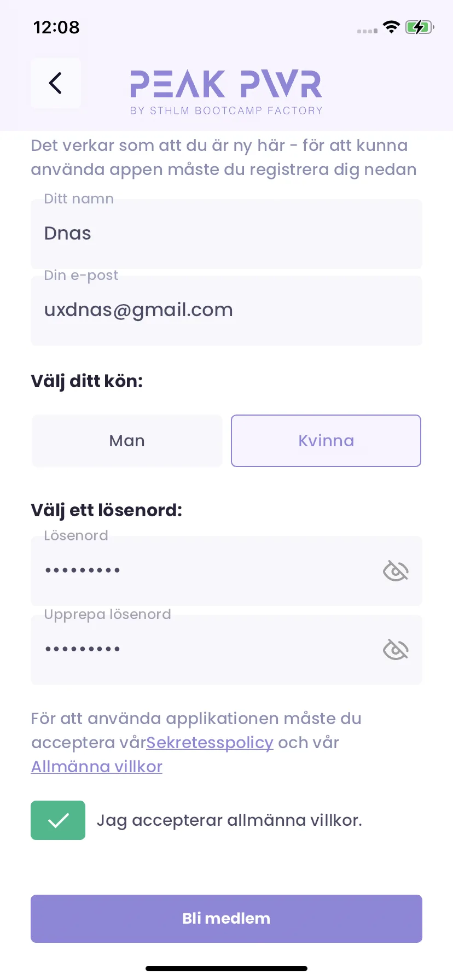The image size is (453, 980).
Task: Show the Lösenord field password via eye icon
Action: point(396,571)
